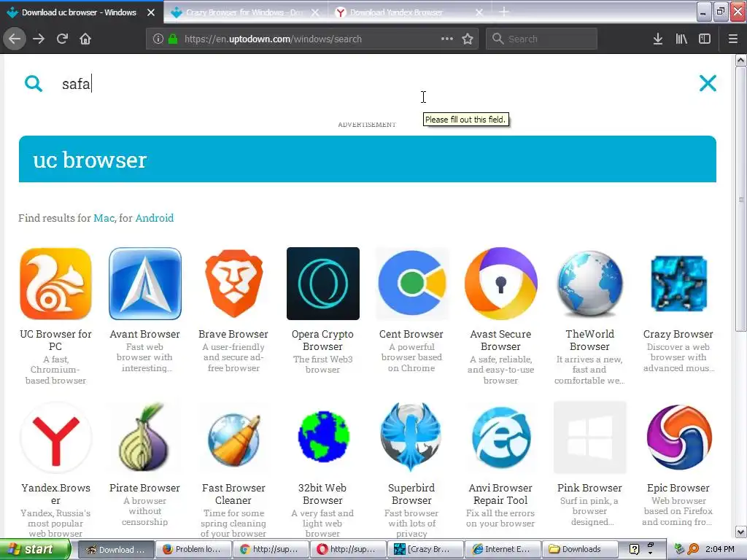Switch to the Opera taskbar window
The image size is (747, 560).
click(x=349, y=550)
